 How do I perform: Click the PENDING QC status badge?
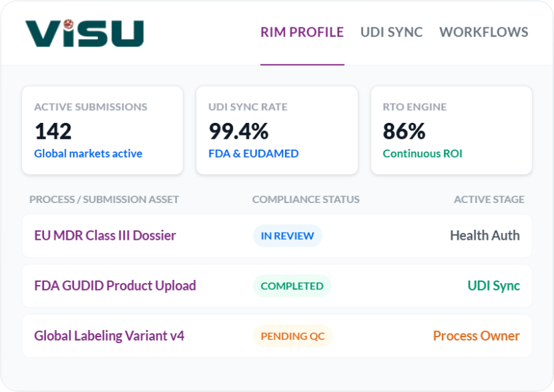(292, 336)
